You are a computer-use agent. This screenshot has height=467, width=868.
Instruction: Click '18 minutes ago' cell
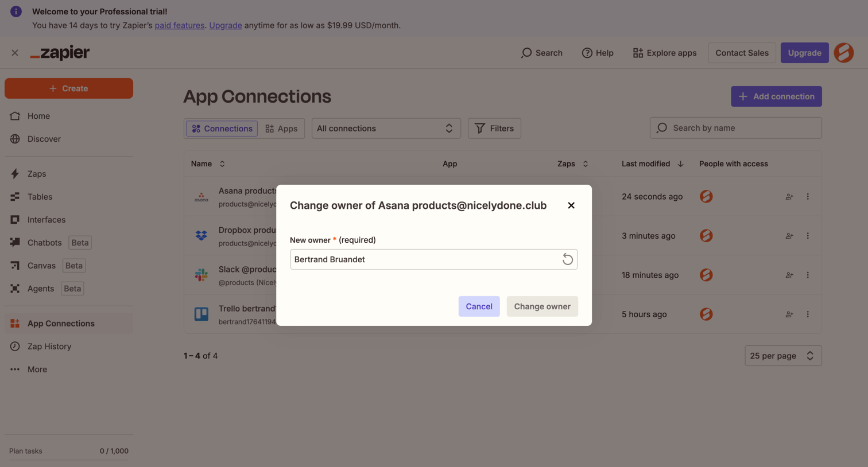click(650, 275)
